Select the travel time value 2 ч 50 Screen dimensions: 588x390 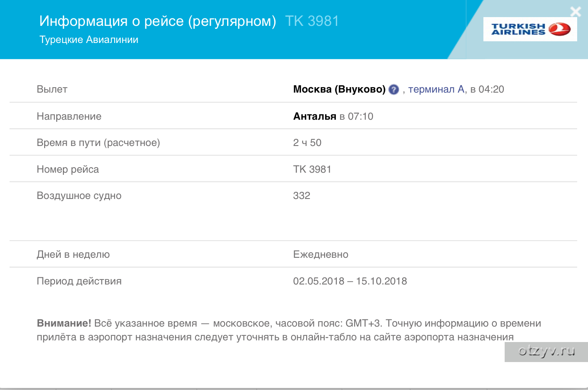tap(307, 143)
